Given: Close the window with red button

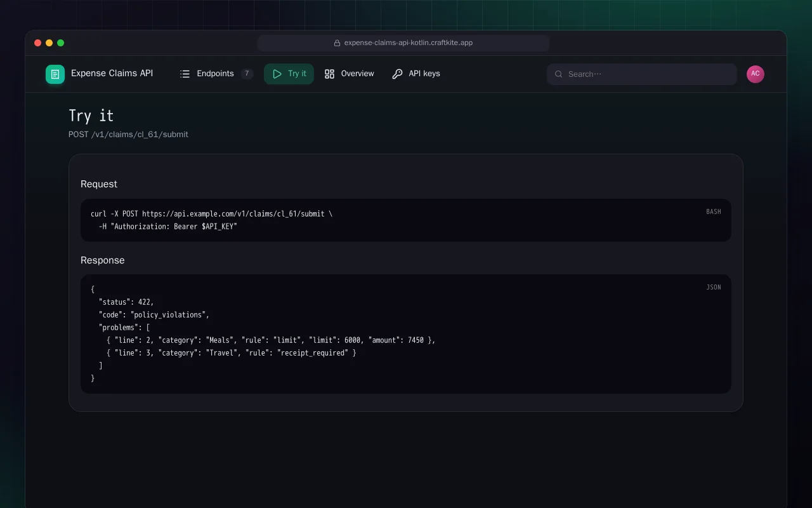Looking at the screenshot, I should click(x=38, y=43).
